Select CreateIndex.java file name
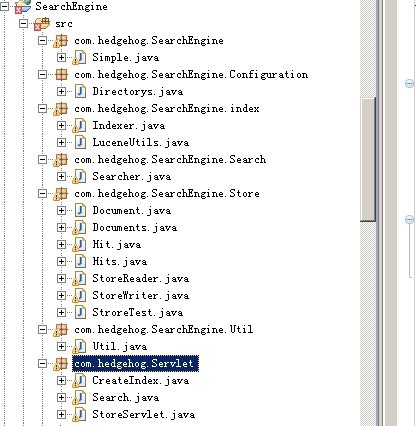Screen dimensions: 416x426 [141, 381]
